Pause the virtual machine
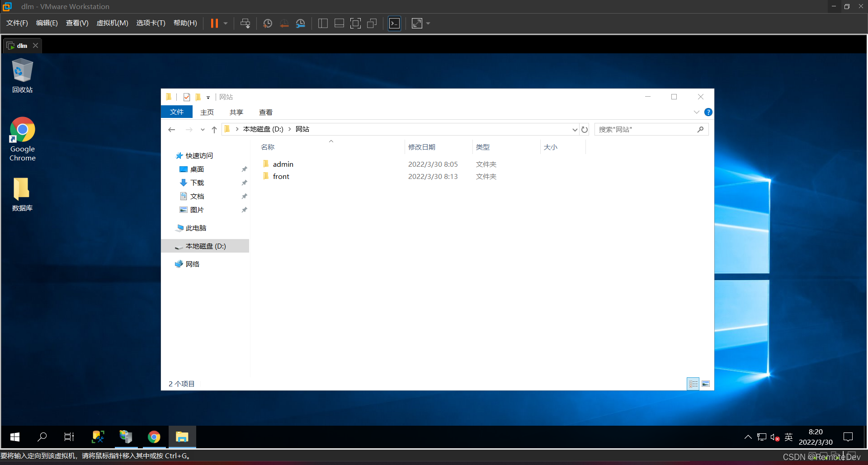 214,23
